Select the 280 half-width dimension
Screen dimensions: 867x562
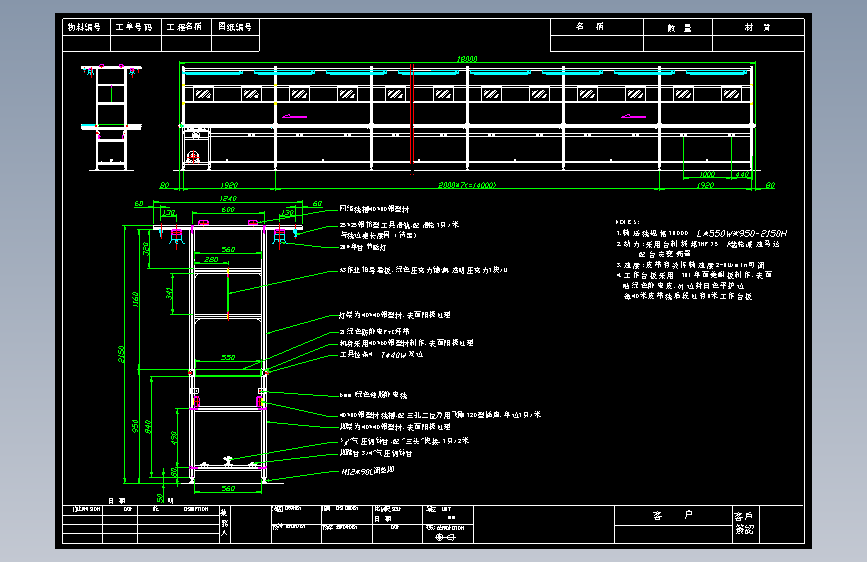(211, 259)
